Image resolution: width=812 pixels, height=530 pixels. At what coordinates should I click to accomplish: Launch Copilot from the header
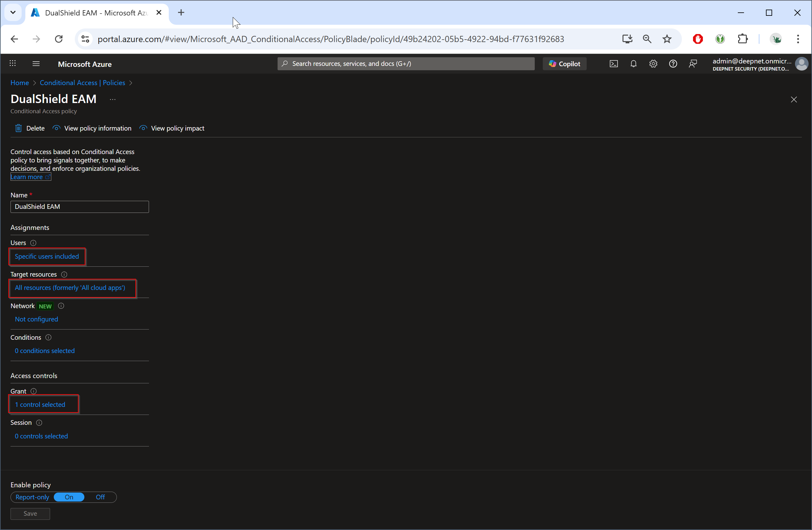point(564,64)
